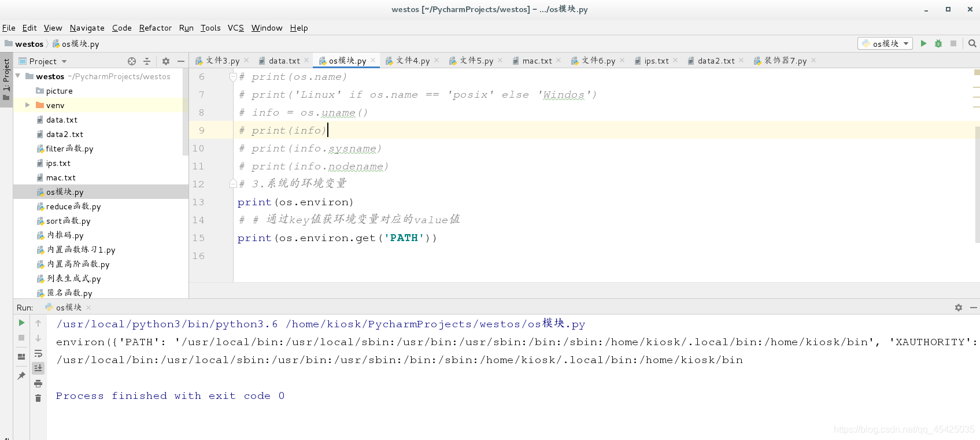The image size is (980, 440).
Task: Click the os模块.py breadcrumb
Action: (x=76, y=44)
